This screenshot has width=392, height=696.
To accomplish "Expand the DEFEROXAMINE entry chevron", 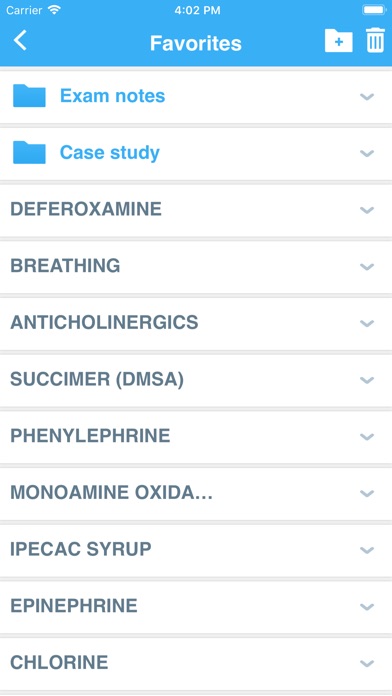I will 367,210.
